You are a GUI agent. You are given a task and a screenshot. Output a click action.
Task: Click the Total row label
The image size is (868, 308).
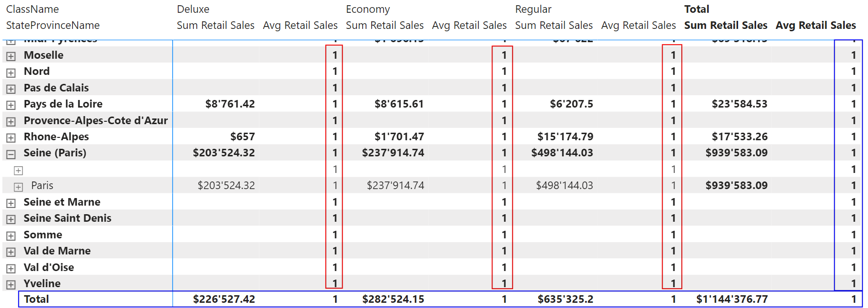coord(37,299)
